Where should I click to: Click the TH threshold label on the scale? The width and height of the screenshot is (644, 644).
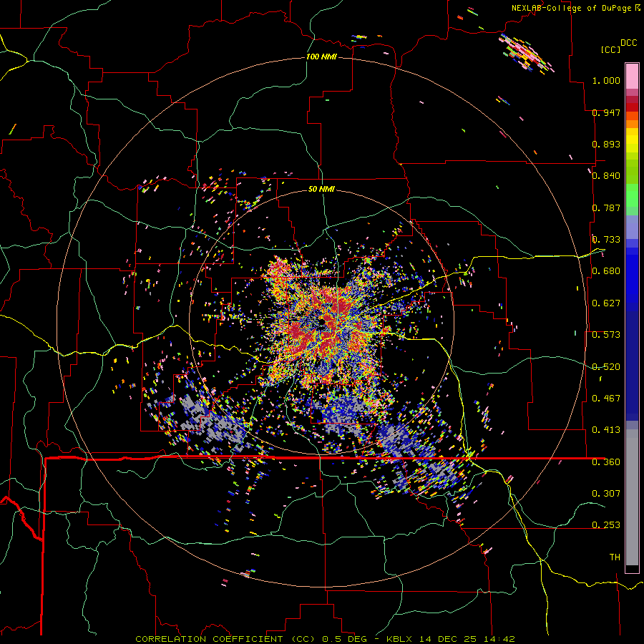point(615,557)
